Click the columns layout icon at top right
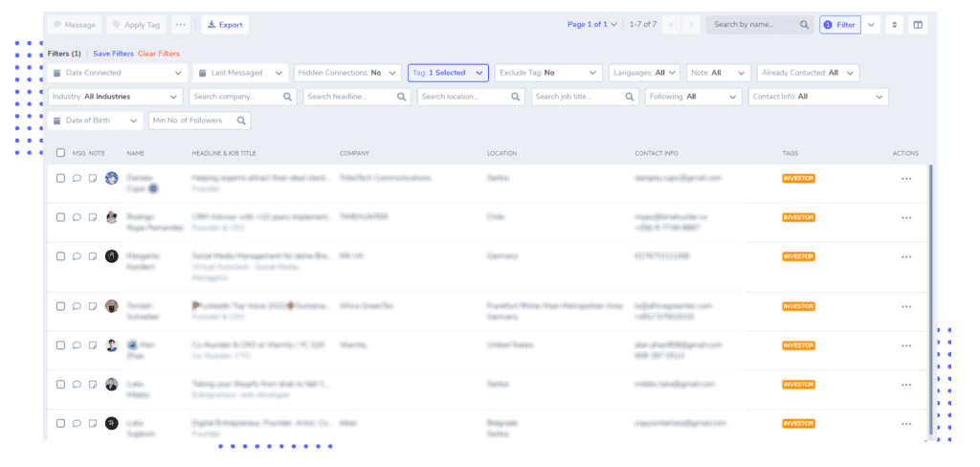Screen dimensions: 980x467 918,25
